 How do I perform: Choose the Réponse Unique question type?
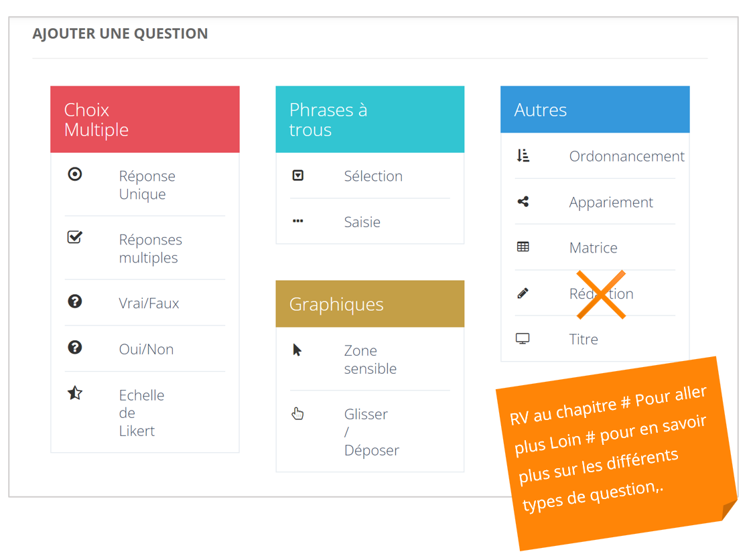147,185
